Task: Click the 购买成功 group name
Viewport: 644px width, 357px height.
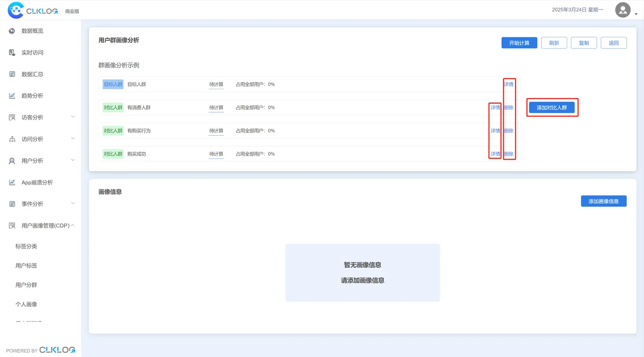Action: coord(137,154)
